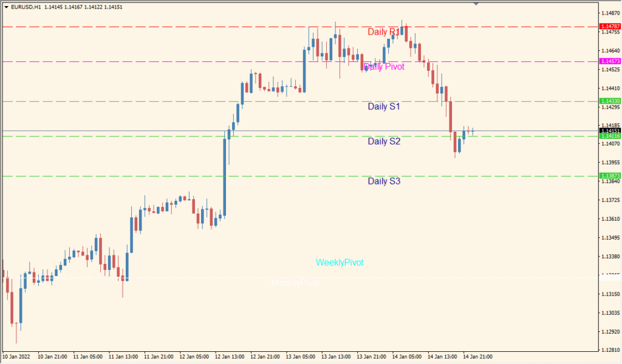
Task: Click the 13 Jan 21:00 time label
Action: click(x=371, y=357)
